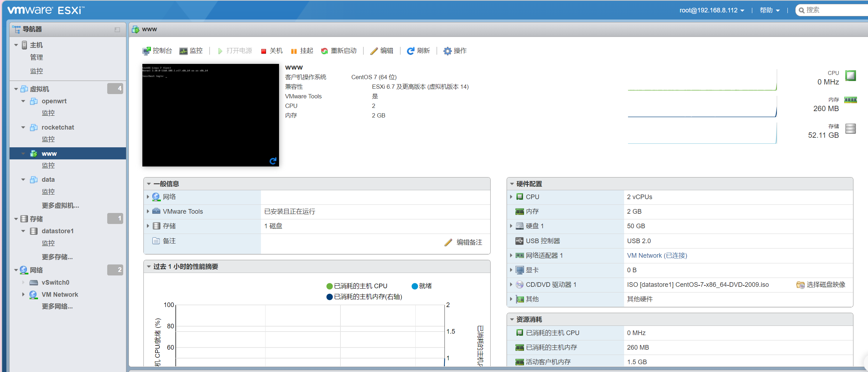Screen dimensions: 868x372
Task: Refresh the console thumbnail screenshot icon
Action: click(x=273, y=161)
